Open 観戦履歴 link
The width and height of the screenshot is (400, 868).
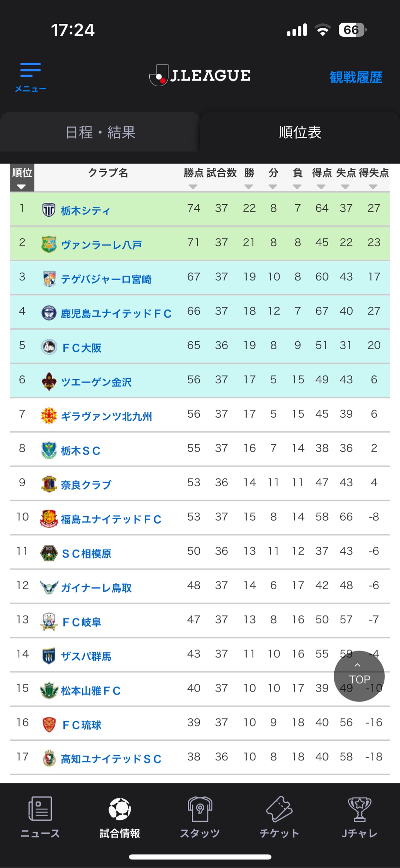pos(356,77)
